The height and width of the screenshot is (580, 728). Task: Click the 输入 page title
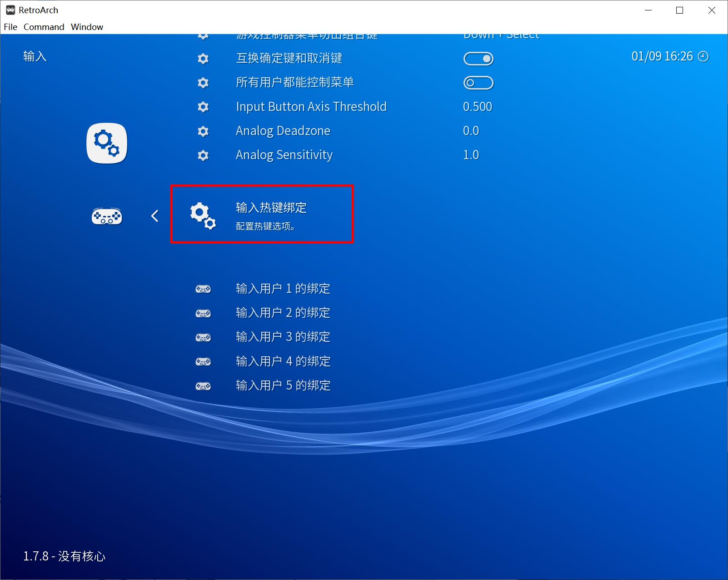[x=35, y=56]
